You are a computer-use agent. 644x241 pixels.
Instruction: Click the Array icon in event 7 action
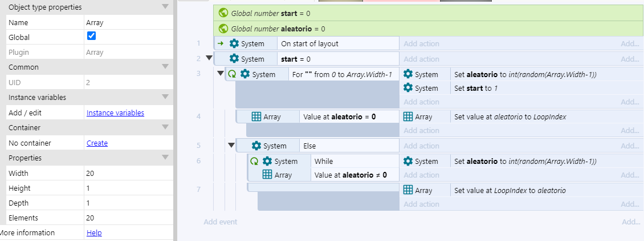click(x=408, y=190)
